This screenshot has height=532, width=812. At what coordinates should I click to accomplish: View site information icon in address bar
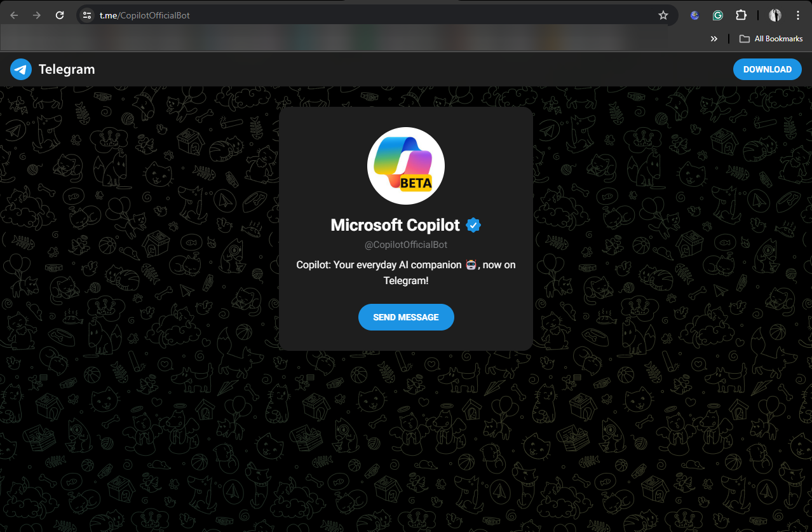click(x=88, y=15)
